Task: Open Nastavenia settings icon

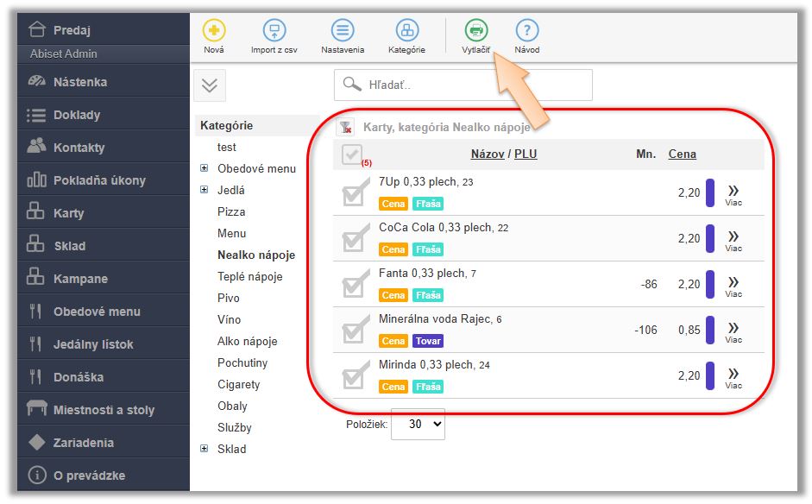Action: point(343,31)
